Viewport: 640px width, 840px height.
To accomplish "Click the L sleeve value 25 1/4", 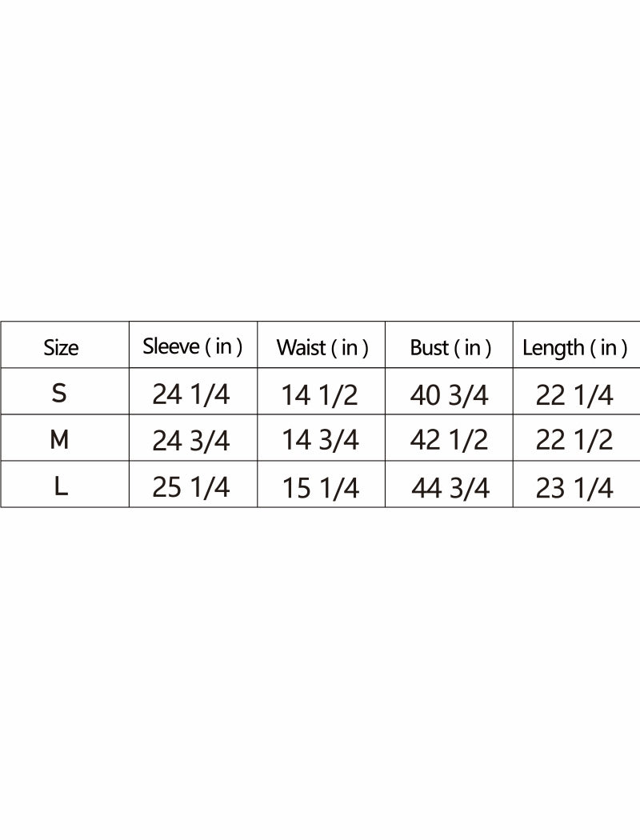I will pyautogui.click(x=190, y=487).
